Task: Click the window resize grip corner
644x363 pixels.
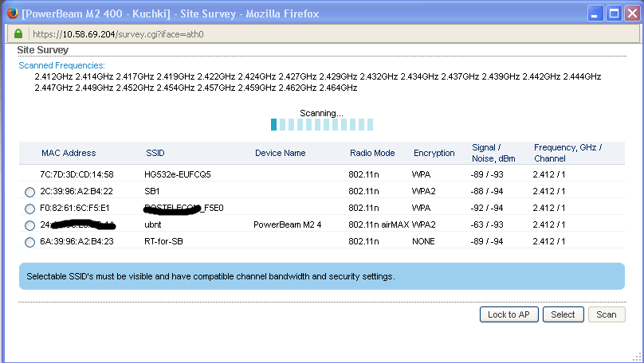Action: point(637,357)
